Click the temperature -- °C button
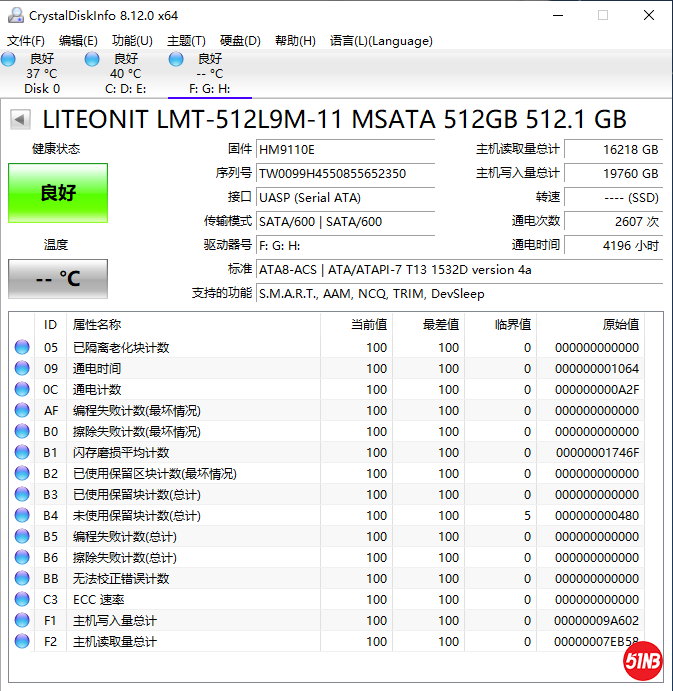The width and height of the screenshot is (673, 691). tap(58, 279)
